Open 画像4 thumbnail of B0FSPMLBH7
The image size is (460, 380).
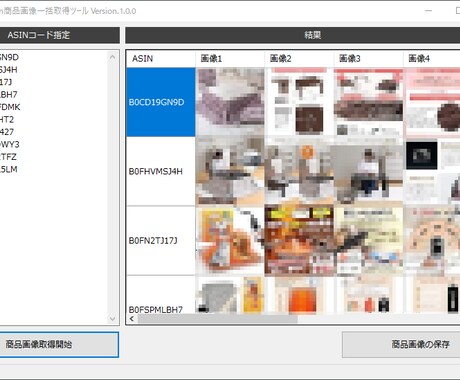(432, 295)
